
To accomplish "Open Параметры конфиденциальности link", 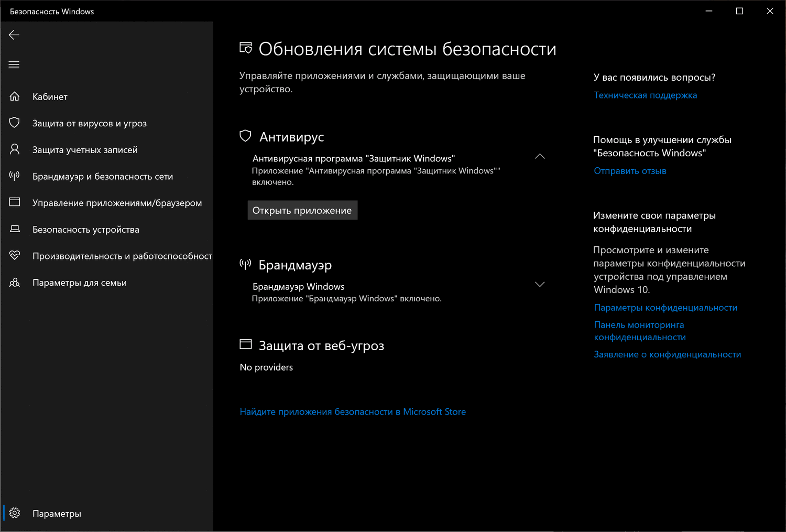I will tap(665, 308).
